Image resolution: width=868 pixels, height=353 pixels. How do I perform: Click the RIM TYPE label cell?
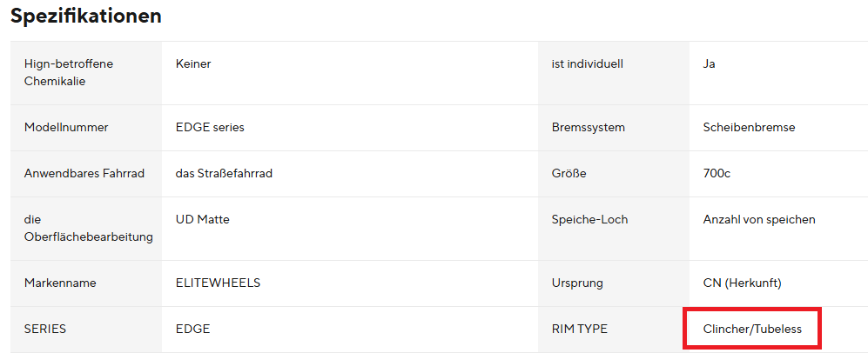pos(580,330)
